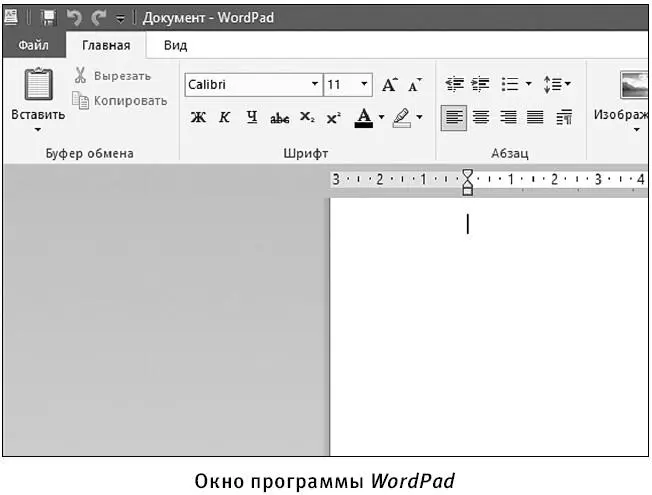Click the left indent marker box on ruler

pyautogui.click(x=468, y=191)
